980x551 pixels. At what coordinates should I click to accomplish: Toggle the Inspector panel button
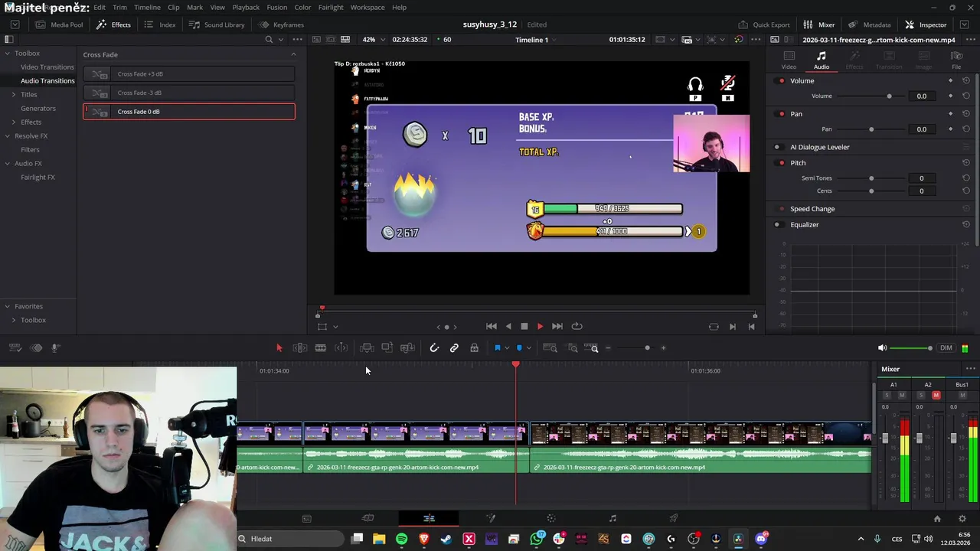926,24
